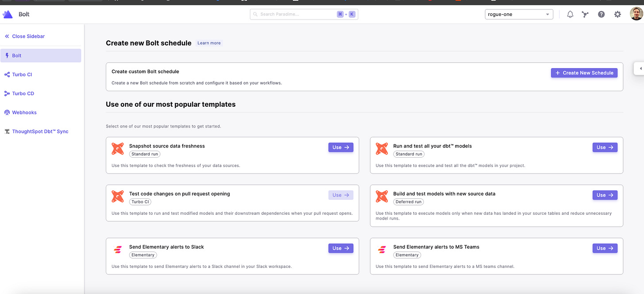The width and height of the screenshot is (644, 294).
Task: Click the Search Paradime input field
Action: tap(304, 14)
